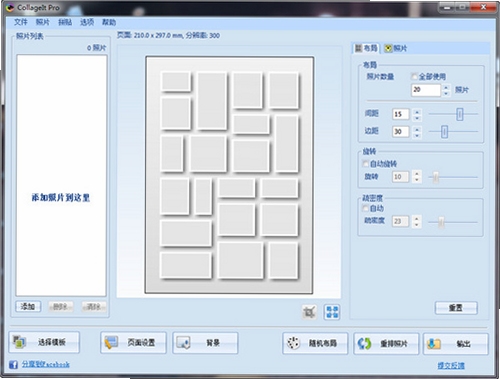Click the 清除 button under photo list
The image size is (500, 379).
[x=94, y=306]
